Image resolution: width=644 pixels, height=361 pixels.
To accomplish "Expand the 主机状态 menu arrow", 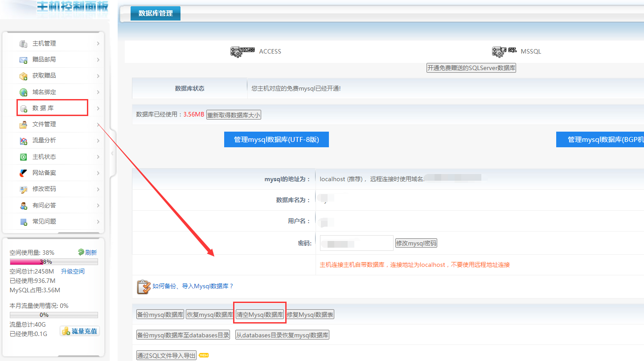I will 98,157.
